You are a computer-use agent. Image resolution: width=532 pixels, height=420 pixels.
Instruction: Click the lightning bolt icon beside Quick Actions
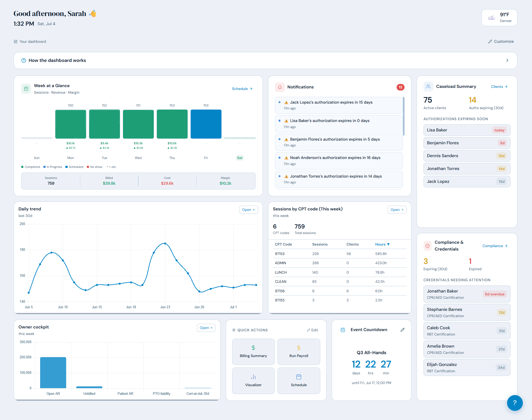pos(234,330)
